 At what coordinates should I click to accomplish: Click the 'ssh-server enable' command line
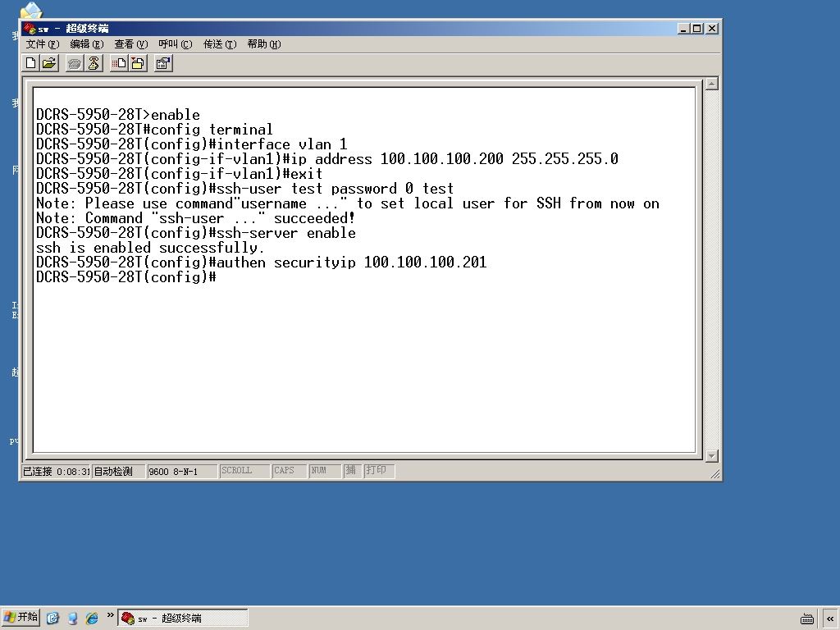tap(195, 233)
